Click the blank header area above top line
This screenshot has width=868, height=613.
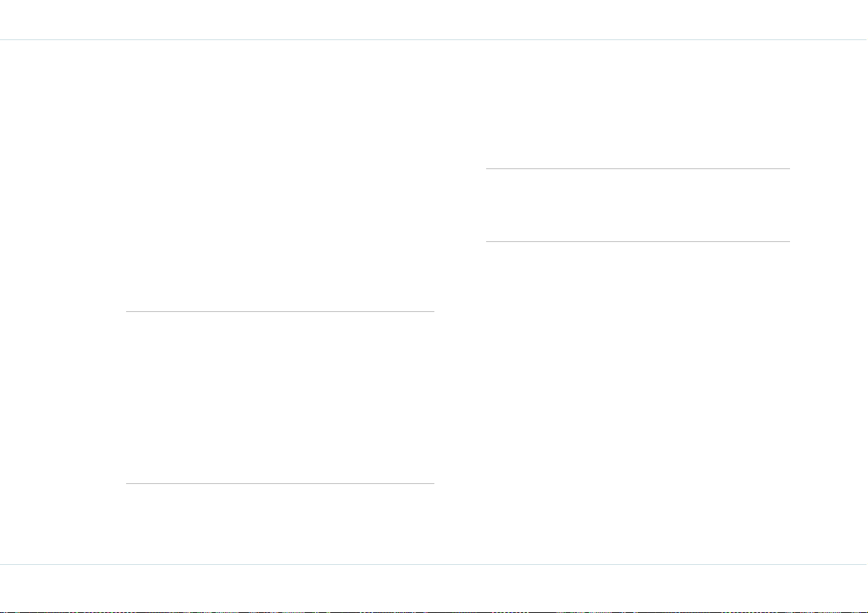coord(434,20)
